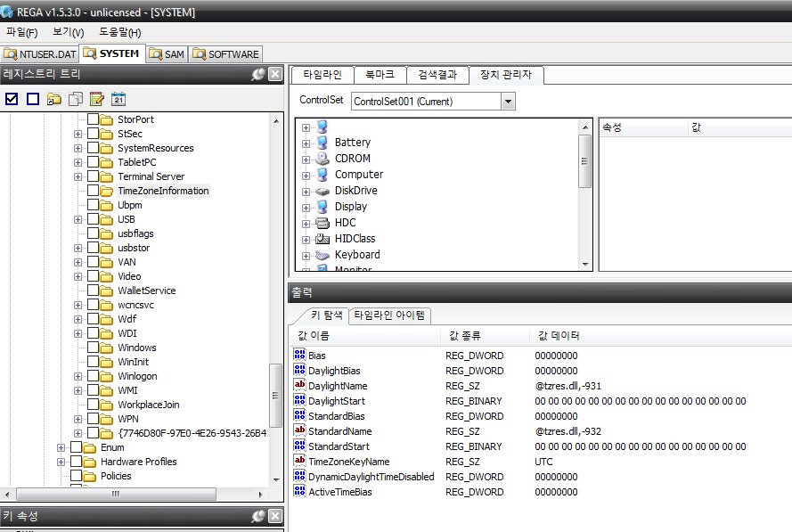Close the registry tree panel

click(x=275, y=75)
